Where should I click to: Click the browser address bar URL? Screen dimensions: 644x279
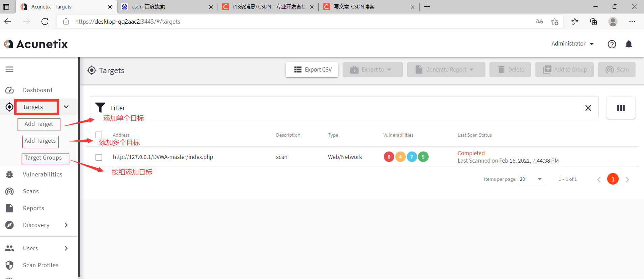[x=128, y=22]
